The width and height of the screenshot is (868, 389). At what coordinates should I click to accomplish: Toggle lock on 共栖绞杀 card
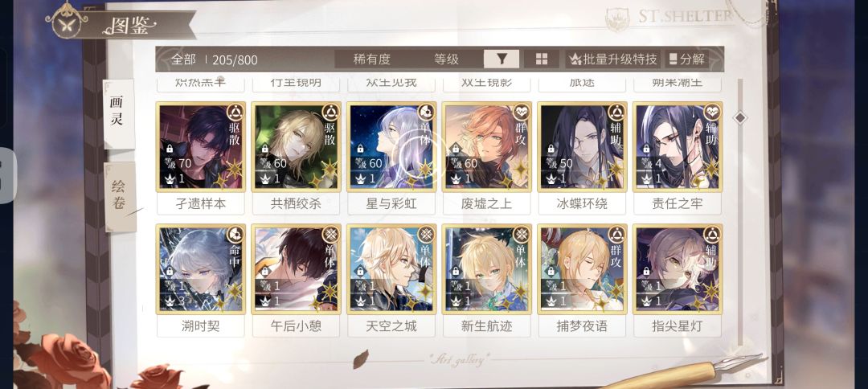265,149
